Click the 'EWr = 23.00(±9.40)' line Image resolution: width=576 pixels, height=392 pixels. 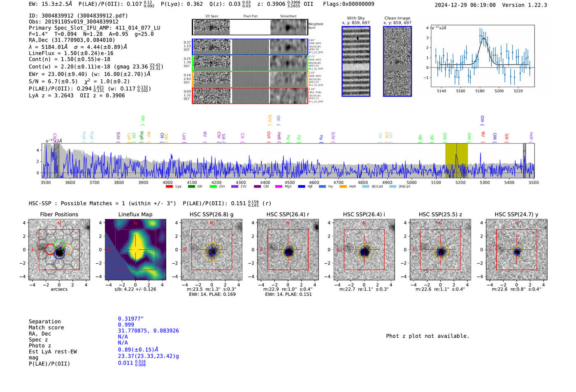pos(89,74)
